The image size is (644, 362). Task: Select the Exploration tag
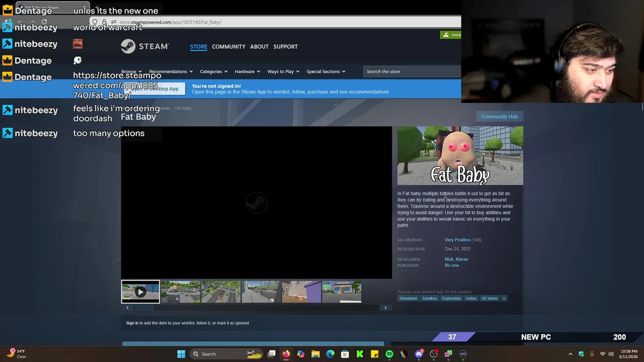click(451, 298)
